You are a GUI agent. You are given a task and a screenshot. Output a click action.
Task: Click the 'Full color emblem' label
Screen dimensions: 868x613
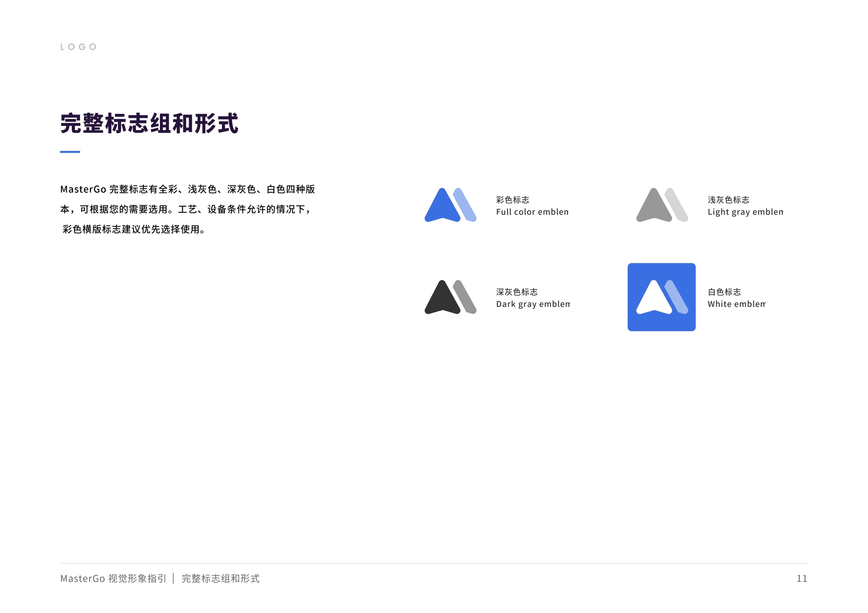pos(532,212)
